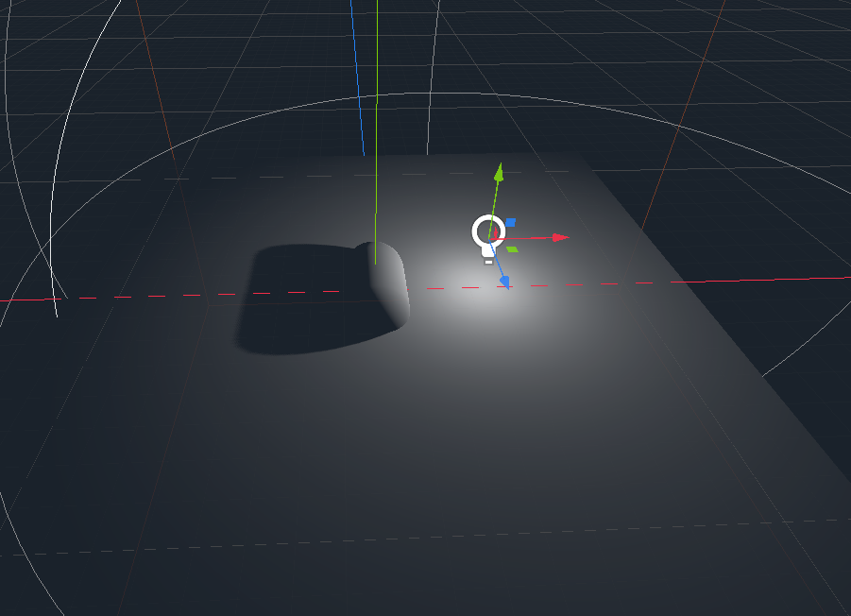851x616 pixels.
Task: Click the red X-axis arrow handle
Action: 556,236
